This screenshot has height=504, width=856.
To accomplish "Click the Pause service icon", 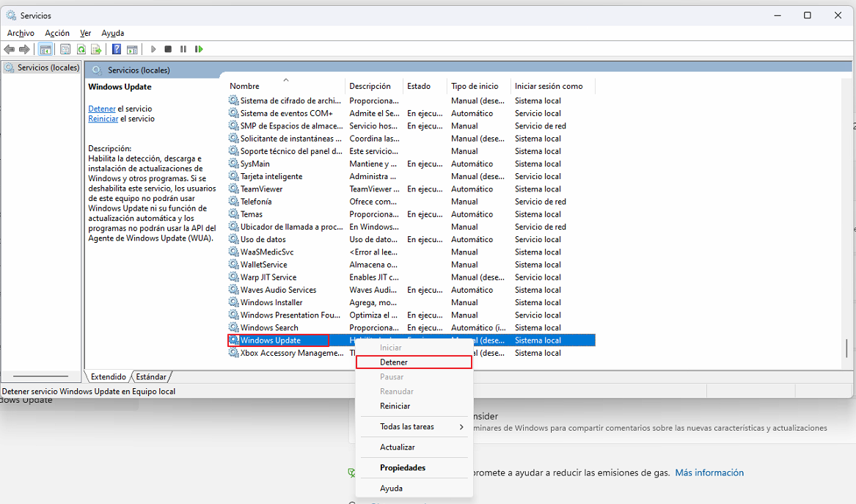I will (183, 49).
